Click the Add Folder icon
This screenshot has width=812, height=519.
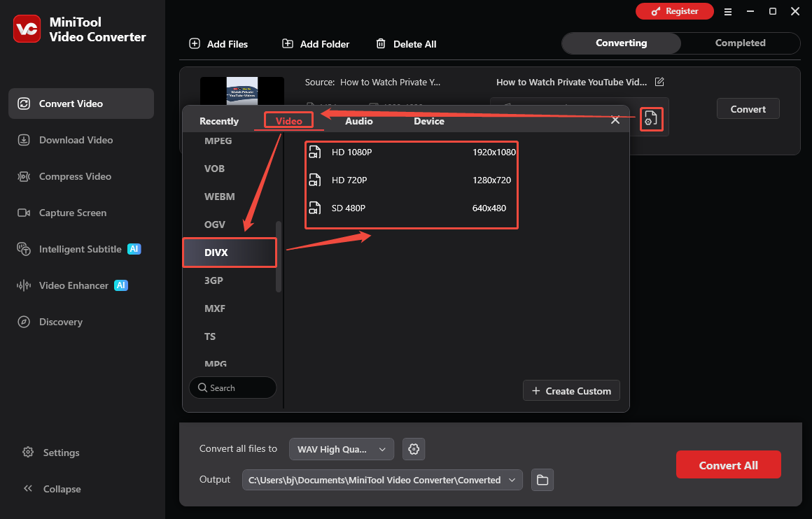coord(288,43)
